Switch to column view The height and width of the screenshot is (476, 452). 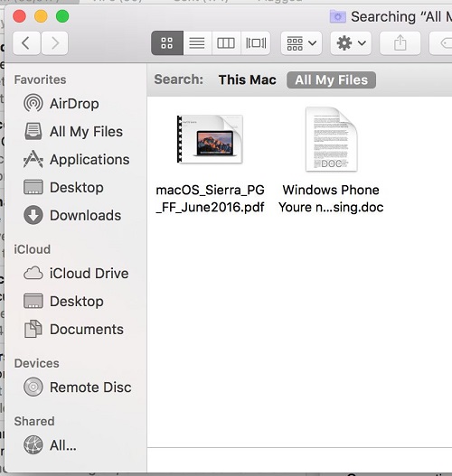click(226, 43)
